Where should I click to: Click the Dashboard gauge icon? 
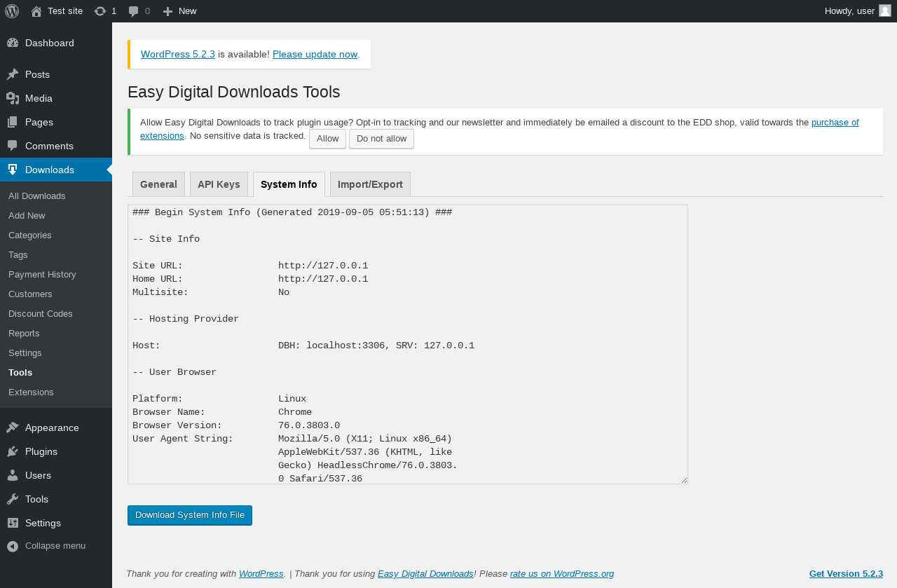coord(13,43)
